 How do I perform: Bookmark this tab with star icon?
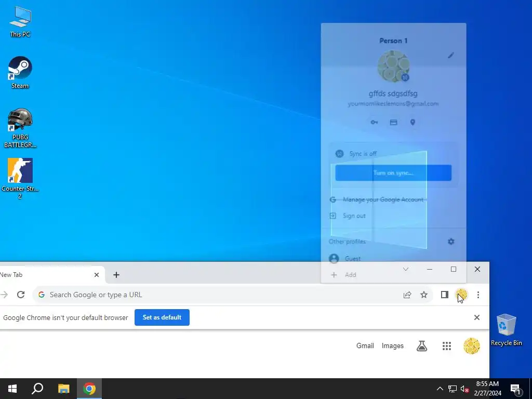pyautogui.click(x=424, y=295)
